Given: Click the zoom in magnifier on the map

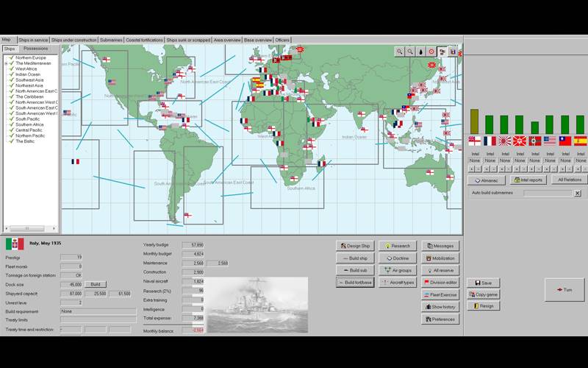Looking at the screenshot, I should (399, 52).
